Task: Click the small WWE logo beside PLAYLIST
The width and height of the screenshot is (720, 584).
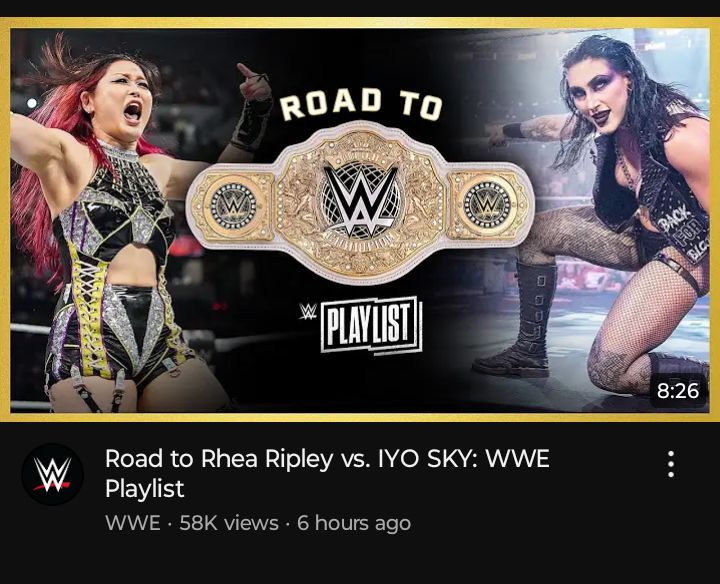Action: coord(308,311)
